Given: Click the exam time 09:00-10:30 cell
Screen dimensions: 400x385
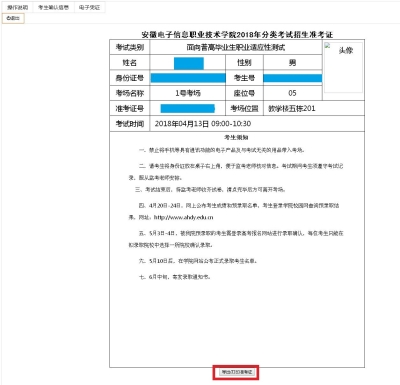Looking at the screenshot, I should 257,124.
